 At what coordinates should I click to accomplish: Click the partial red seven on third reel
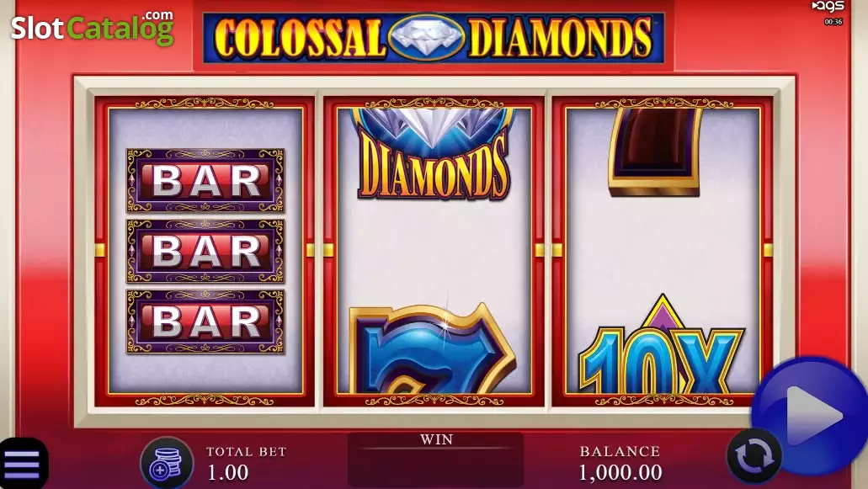[x=656, y=151]
